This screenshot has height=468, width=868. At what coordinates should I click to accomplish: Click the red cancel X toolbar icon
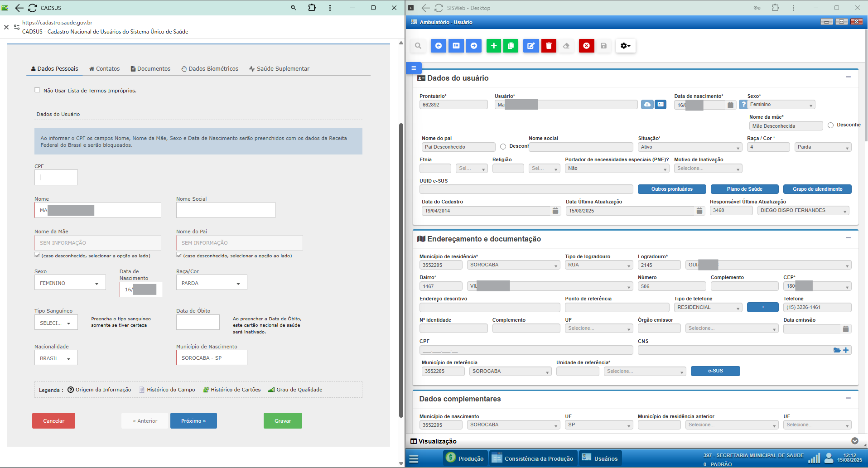click(x=586, y=46)
